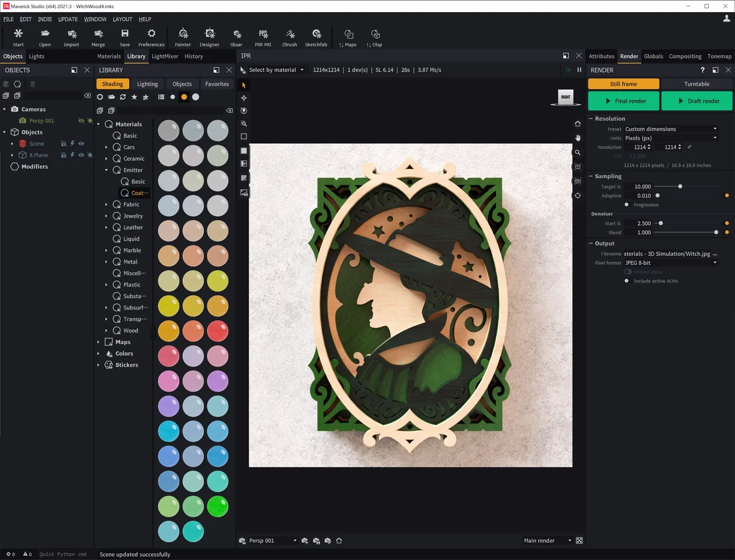Click the PBR Mtl icon

click(263, 38)
